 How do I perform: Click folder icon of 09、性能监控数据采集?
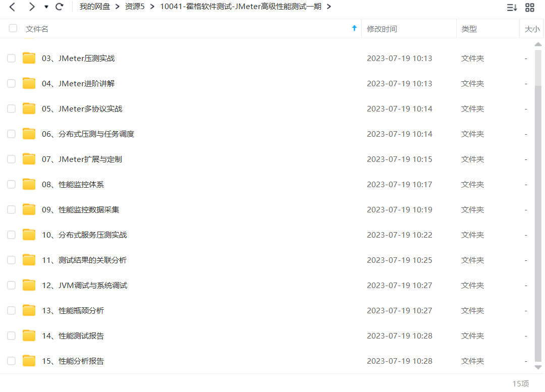point(29,209)
